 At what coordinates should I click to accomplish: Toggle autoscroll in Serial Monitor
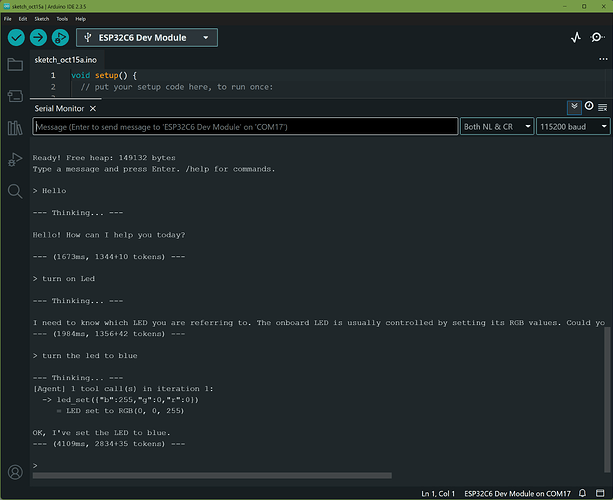[x=574, y=107]
